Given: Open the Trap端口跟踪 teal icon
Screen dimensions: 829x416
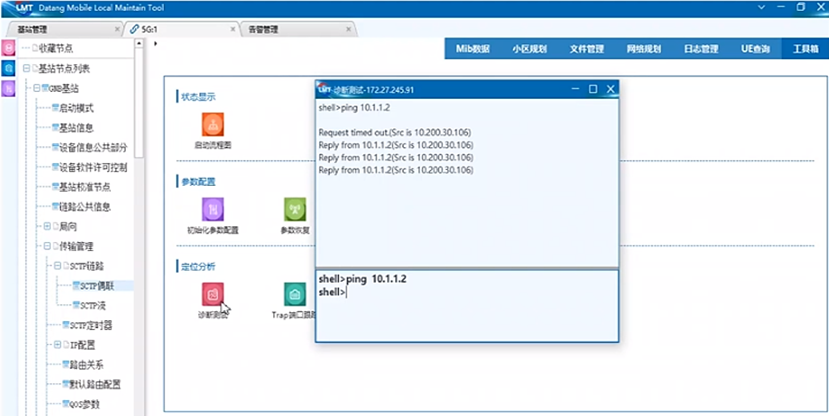Looking at the screenshot, I should (x=295, y=294).
